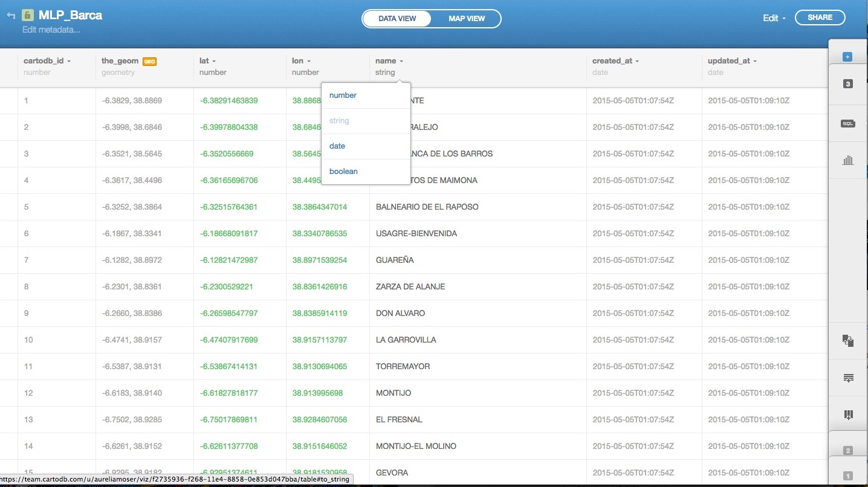Click the the_geom column header

(120, 61)
